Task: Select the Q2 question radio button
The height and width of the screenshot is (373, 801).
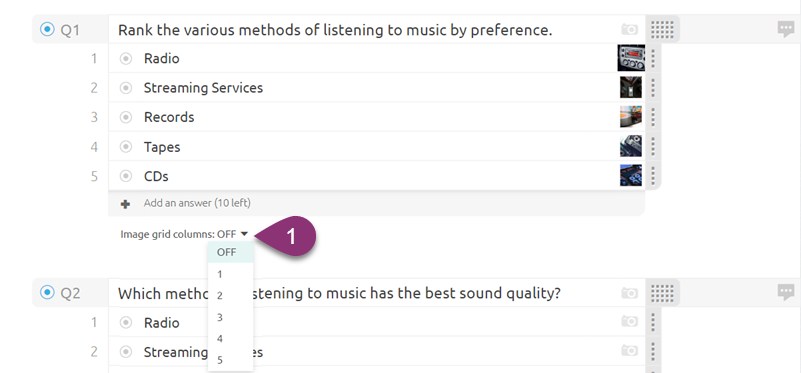Action: click(x=47, y=293)
